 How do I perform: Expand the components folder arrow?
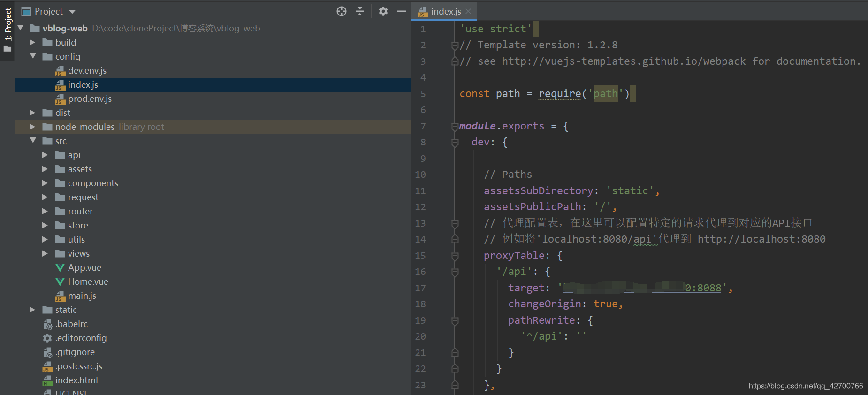[45, 183]
